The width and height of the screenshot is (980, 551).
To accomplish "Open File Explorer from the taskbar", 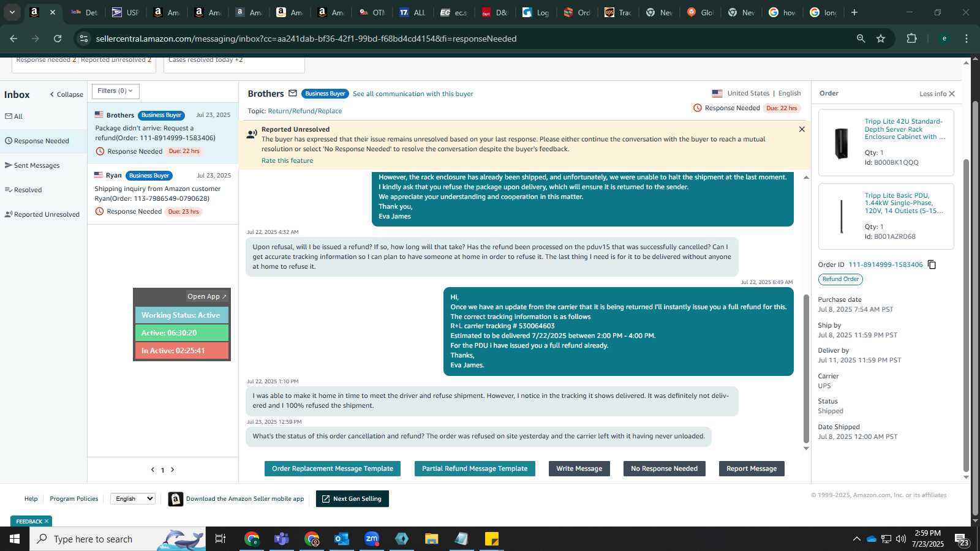I will coord(432,539).
